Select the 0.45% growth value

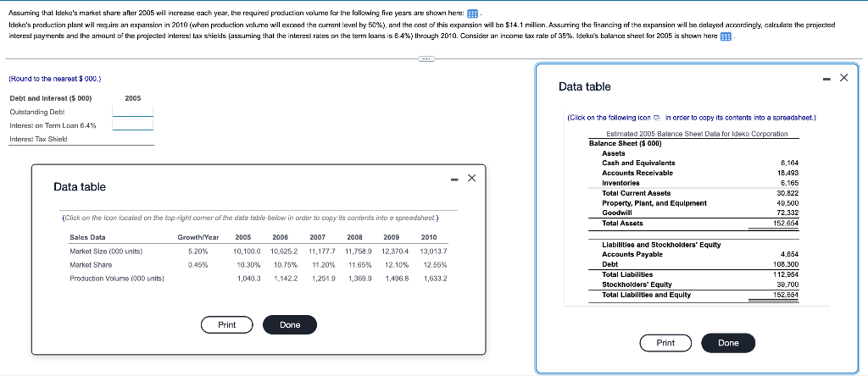click(x=198, y=265)
